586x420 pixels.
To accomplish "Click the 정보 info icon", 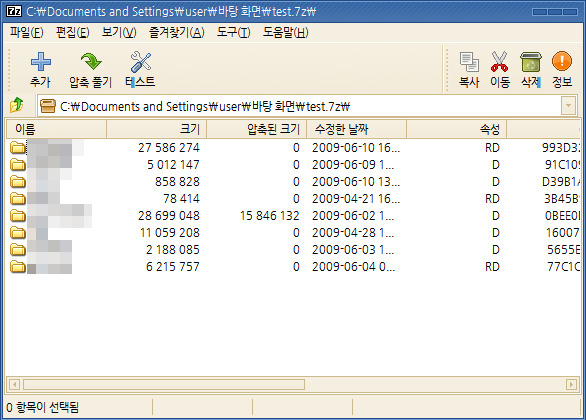I will click(562, 61).
